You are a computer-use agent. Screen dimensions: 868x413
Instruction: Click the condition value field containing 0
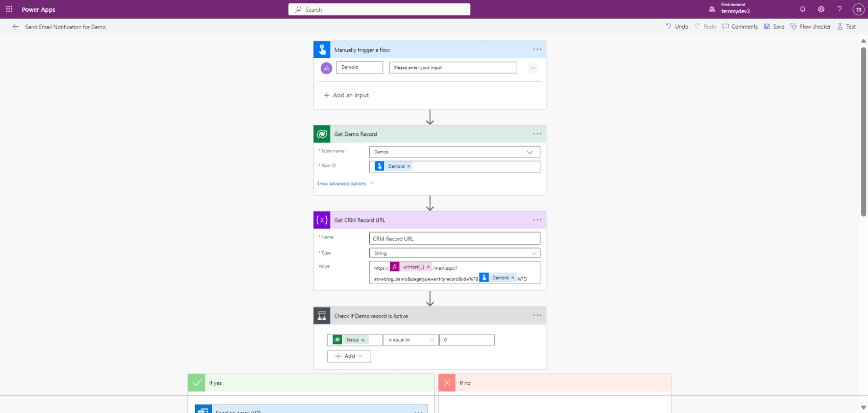tap(467, 340)
